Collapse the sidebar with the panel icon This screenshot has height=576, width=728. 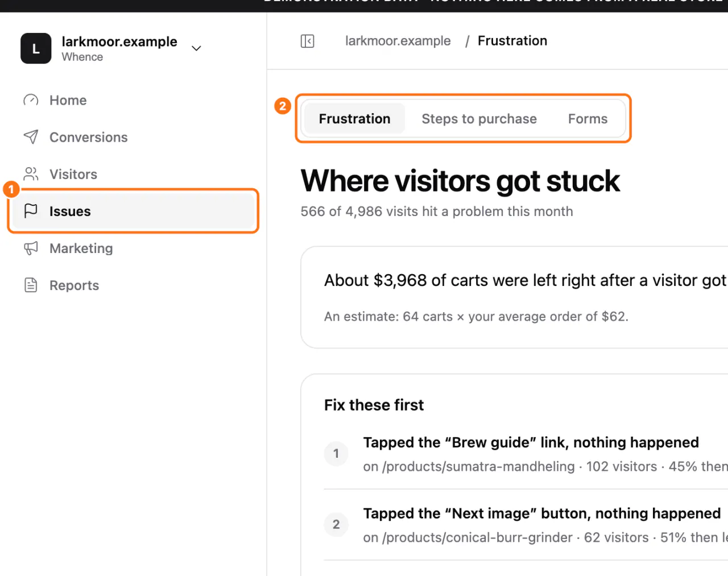click(307, 41)
